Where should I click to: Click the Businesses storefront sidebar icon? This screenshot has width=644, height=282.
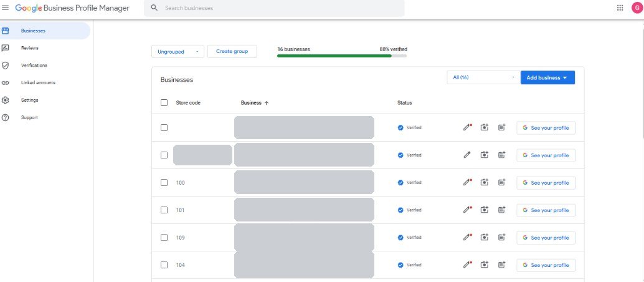6,31
